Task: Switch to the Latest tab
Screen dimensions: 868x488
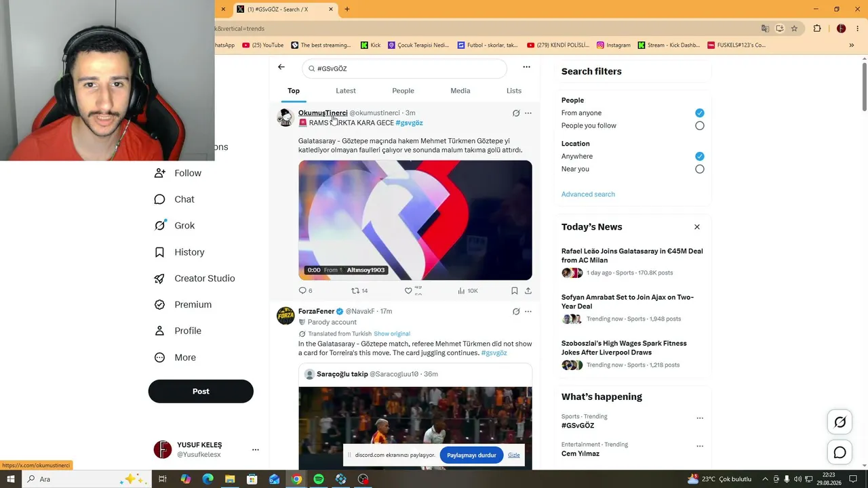Action: coord(346,91)
